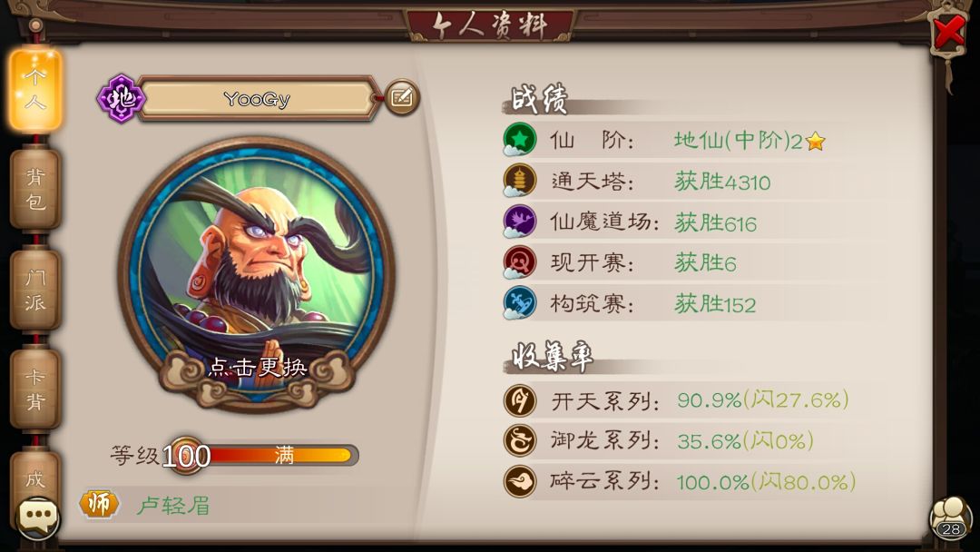Click the dragon 御龙系列 icon
980x552 pixels.
pos(519,440)
